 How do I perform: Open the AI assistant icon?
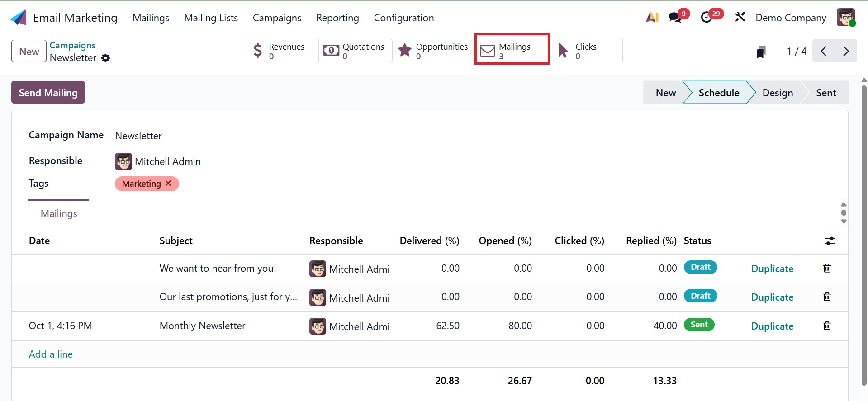(x=652, y=18)
